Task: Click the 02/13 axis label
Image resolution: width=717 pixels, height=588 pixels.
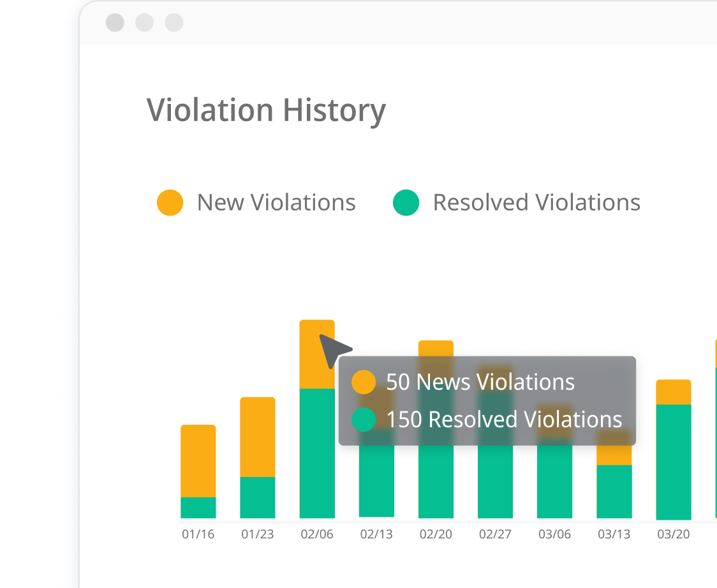Action: coord(376,534)
